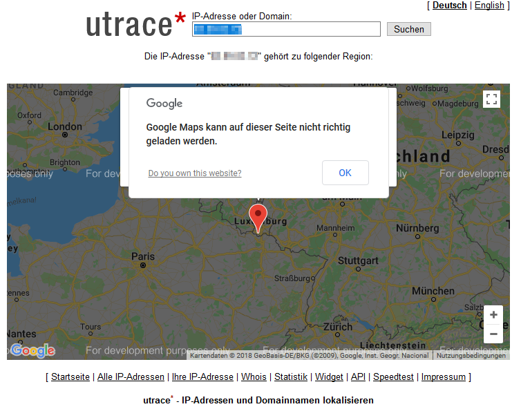The image size is (521, 420).
Task: Click the Cambridge label on the map
Action: [x=73, y=93]
